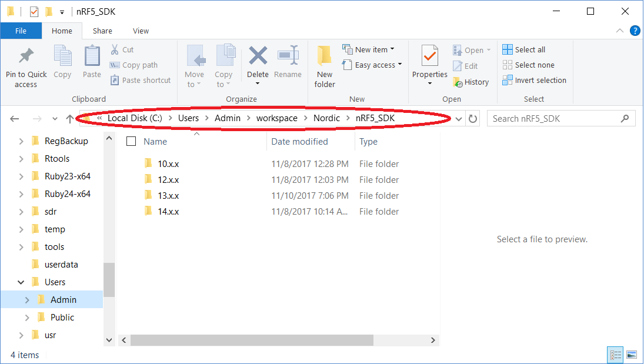Click the magnifier search icon

(x=624, y=119)
